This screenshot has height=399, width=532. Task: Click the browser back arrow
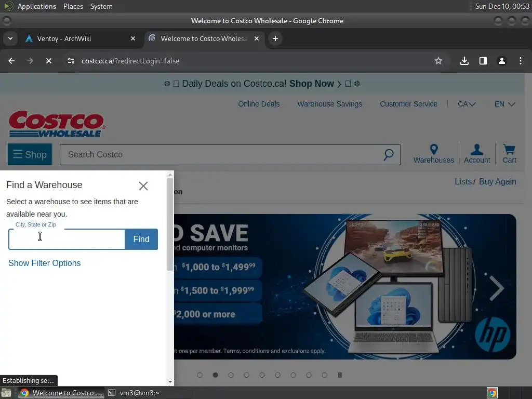11,61
